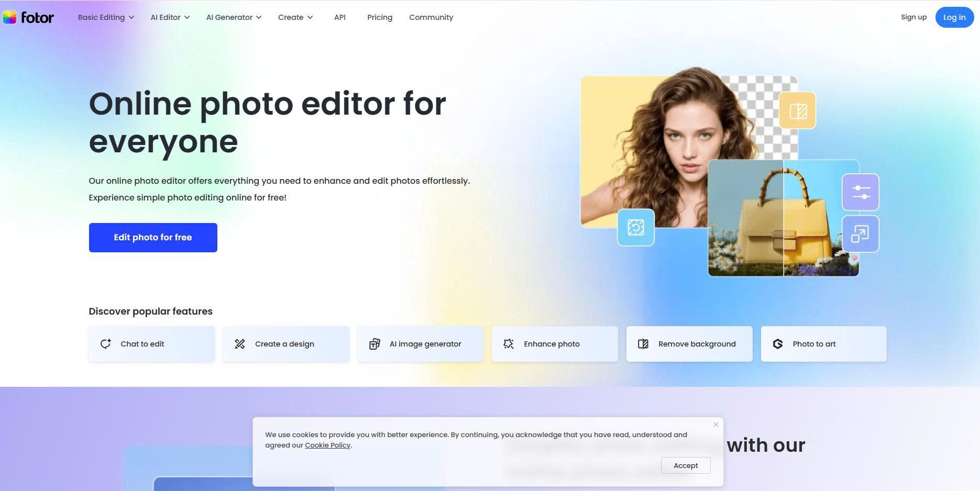Click the 'Discover popular features' heading

click(x=151, y=311)
